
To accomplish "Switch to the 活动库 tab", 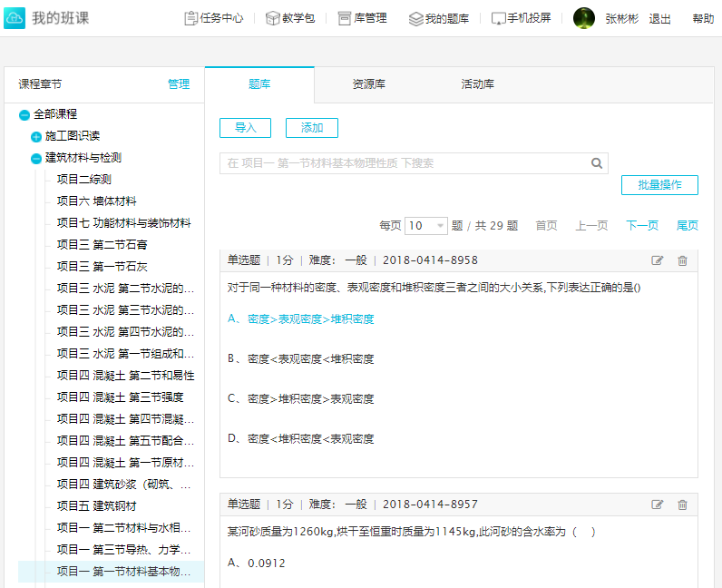I will [x=477, y=84].
